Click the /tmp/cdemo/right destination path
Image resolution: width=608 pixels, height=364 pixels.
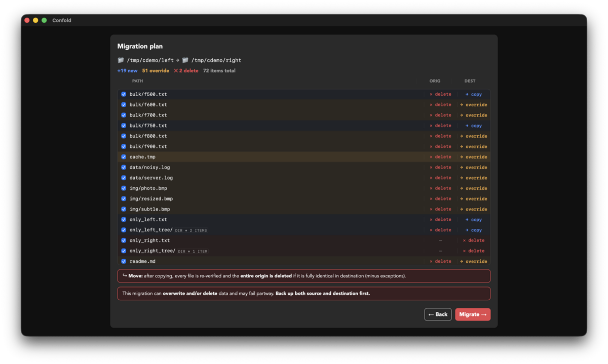coord(216,60)
